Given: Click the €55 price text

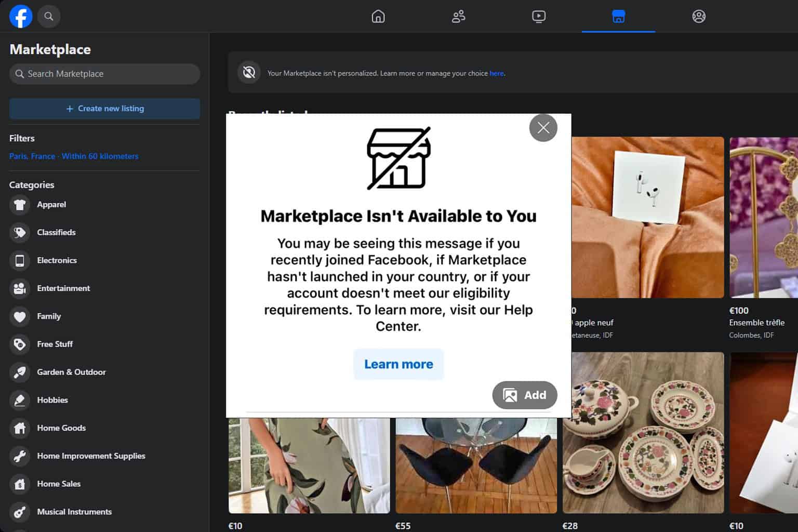Looking at the screenshot, I should 403,526.
